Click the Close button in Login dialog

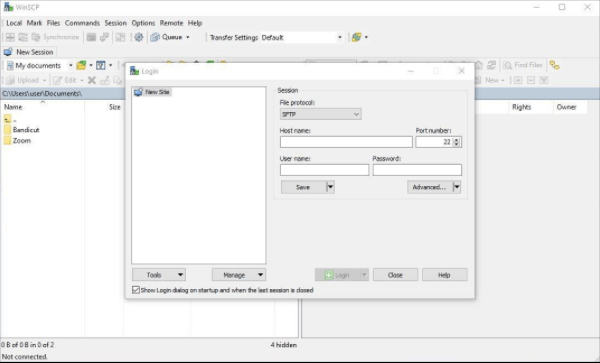pyautogui.click(x=395, y=275)
